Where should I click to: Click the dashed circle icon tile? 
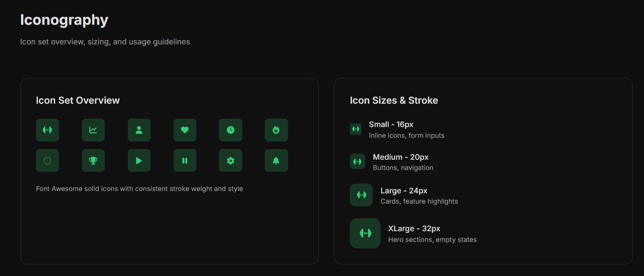[47, 160]
